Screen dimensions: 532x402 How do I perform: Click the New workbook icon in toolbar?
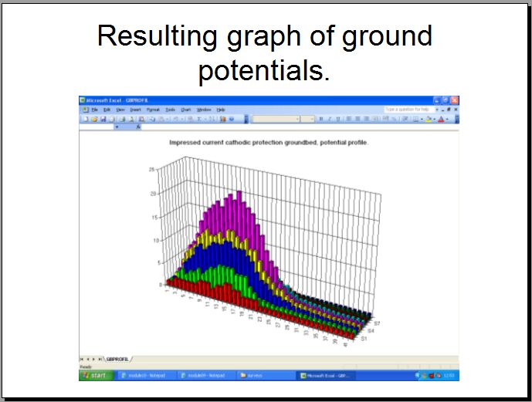pyautogui.click(x=83, y=119)
